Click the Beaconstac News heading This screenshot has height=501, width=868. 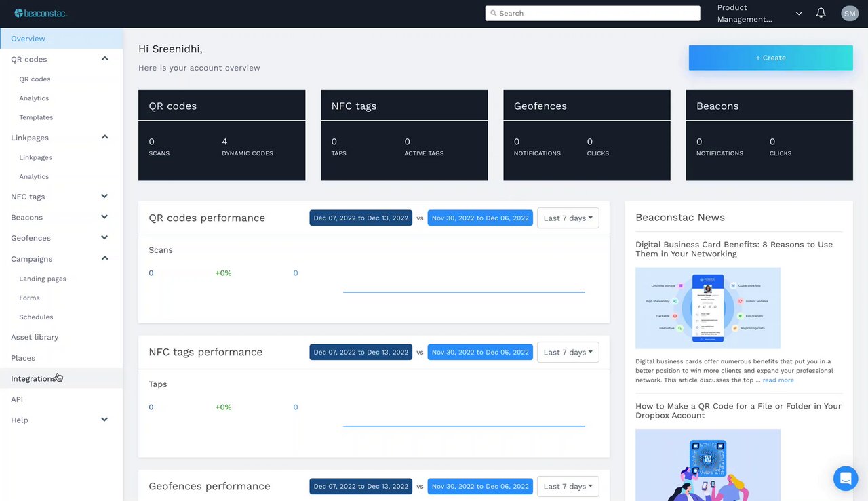[x=680, y=218]
